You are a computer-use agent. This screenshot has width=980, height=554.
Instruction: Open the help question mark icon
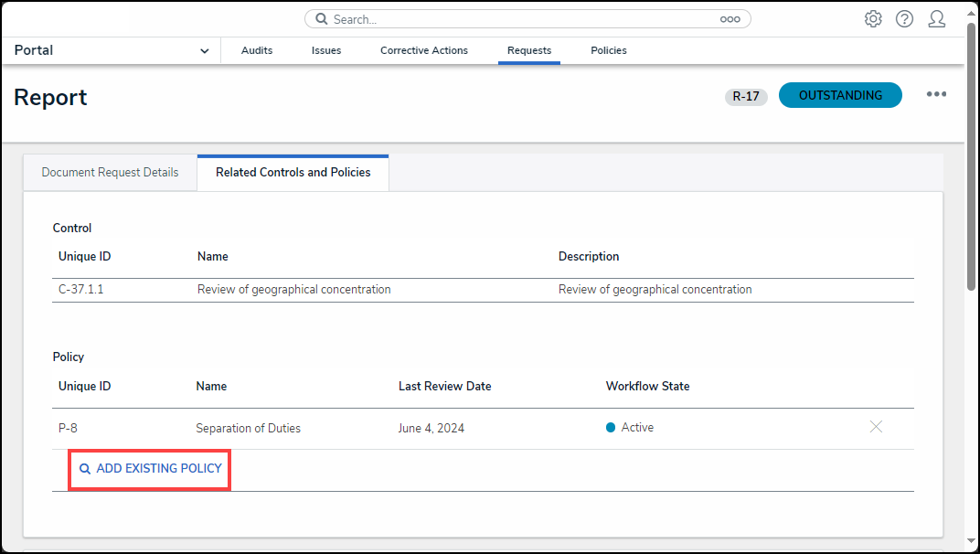[x=904, y=19]
